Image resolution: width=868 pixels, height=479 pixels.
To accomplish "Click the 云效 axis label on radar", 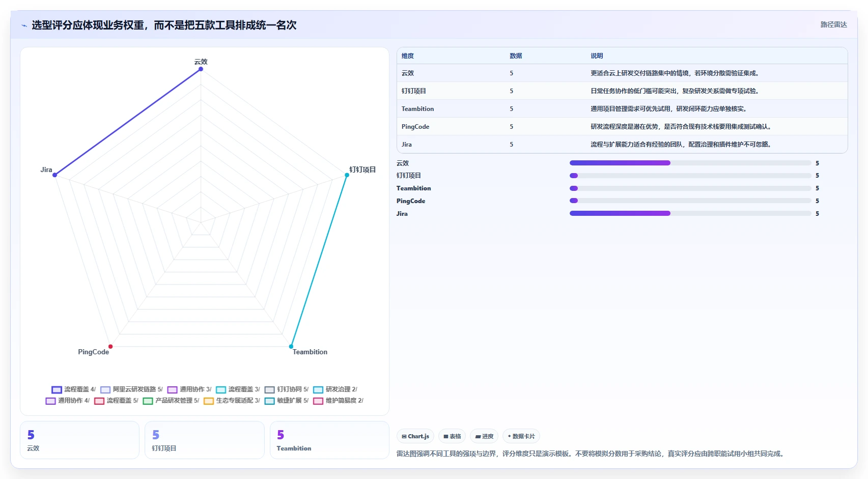I will point(201,62).
